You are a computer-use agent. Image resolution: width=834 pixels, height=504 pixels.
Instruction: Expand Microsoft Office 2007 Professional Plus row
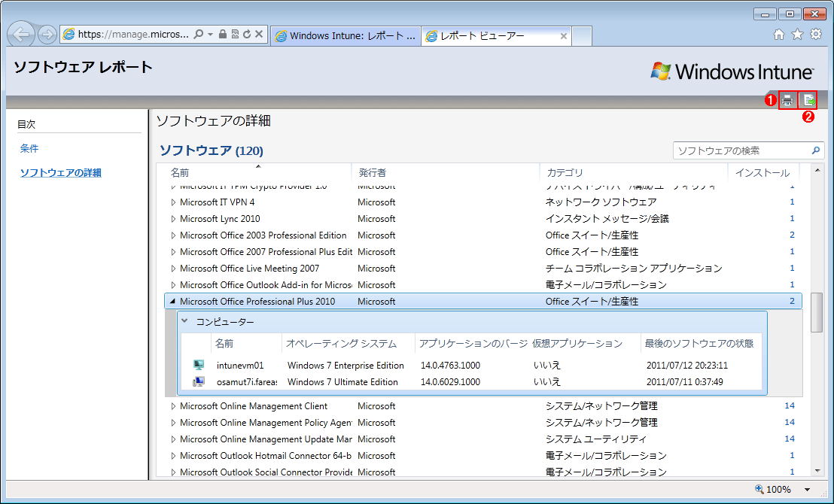[173, 252]
